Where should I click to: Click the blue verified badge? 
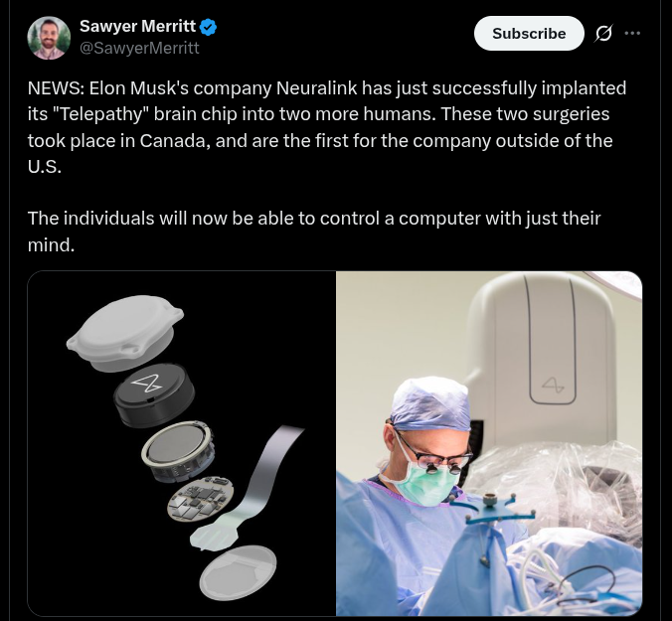(209, 27)
